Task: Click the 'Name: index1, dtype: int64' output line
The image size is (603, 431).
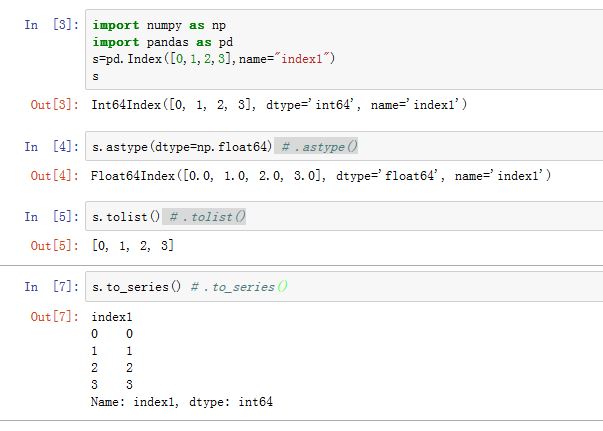Action: click(x=181, y=402)
